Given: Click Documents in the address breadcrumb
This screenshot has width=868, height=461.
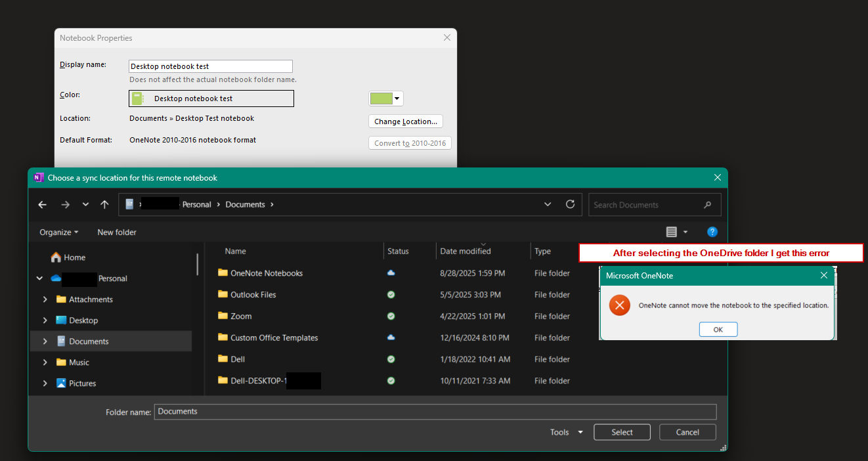Looking at the screenshot, I should [245, 205].
